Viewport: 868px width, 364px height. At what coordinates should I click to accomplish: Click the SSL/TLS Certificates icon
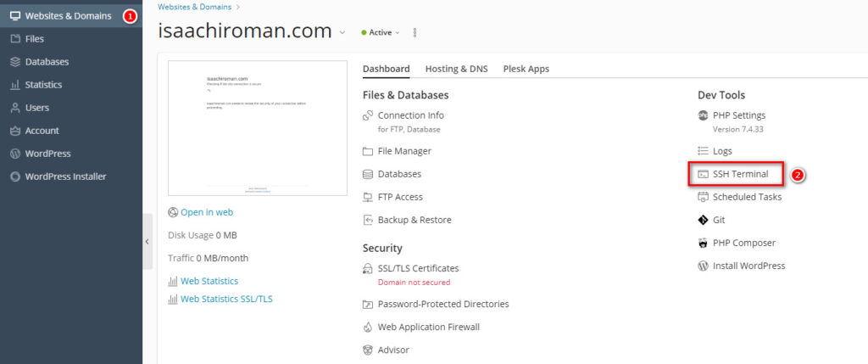tap(368, 269)
